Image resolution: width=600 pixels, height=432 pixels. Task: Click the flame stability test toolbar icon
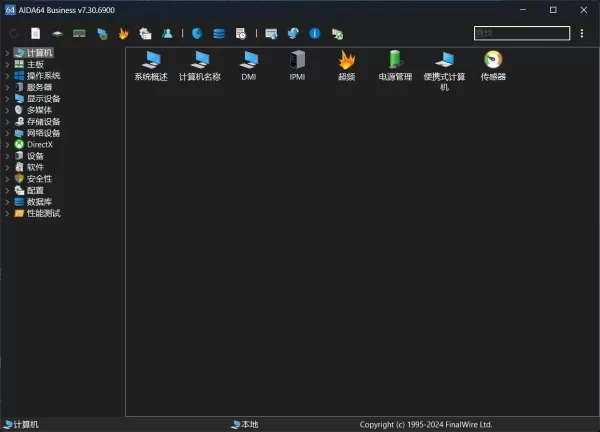click(124, 34)
